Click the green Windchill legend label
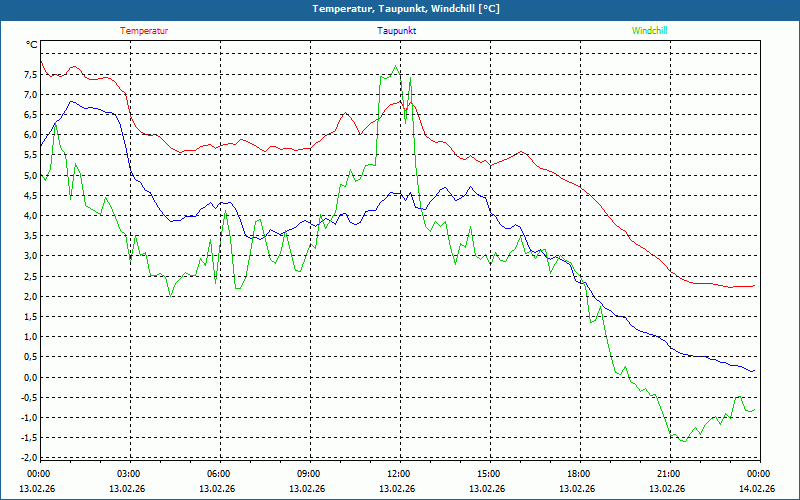 pyautogui.click(x=649, y=31)
